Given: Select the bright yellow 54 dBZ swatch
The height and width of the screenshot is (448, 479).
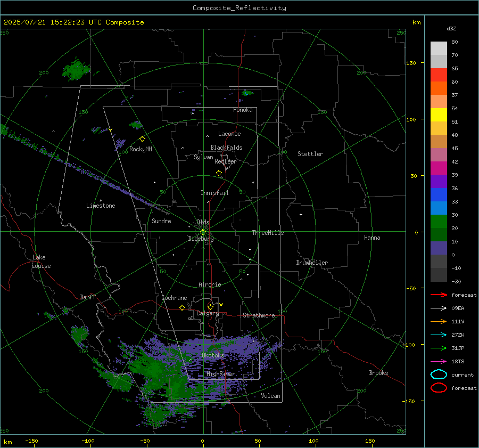Looking at the screenshot, I should pyautogui.click(x=439, y=115).
